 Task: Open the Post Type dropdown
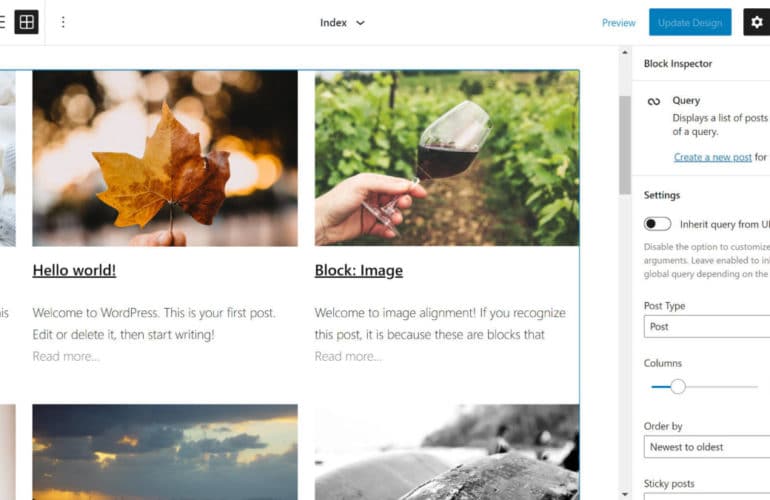click(x=707, y=327)
